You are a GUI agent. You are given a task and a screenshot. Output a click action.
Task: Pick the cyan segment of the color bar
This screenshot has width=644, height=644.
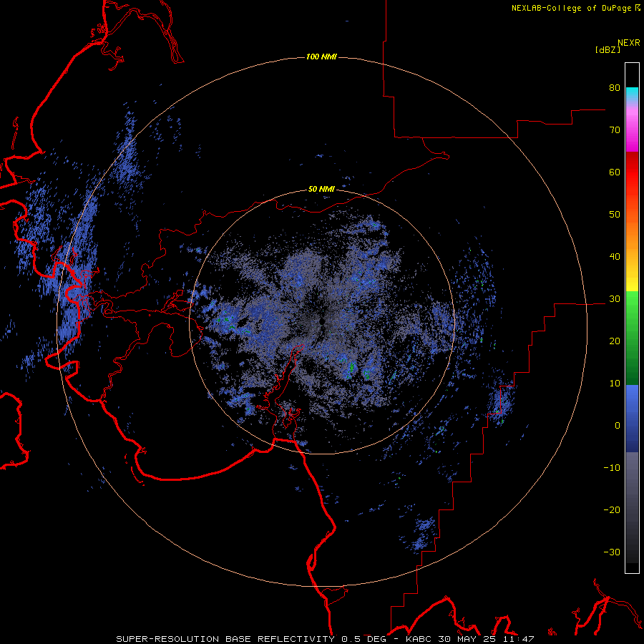(x=632, y=94)
